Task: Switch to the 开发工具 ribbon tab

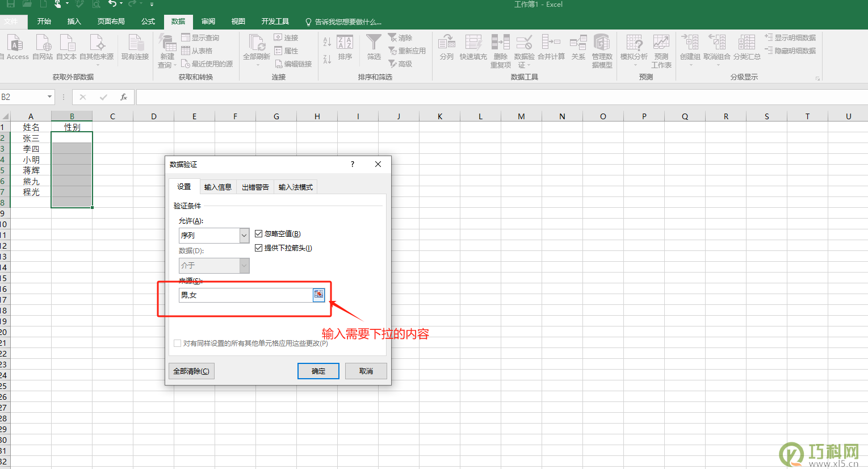Action: click(275, 22)
